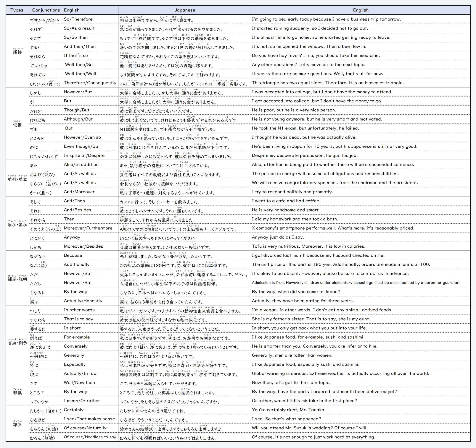
Task: Select the cell 'Well/Now then'
Action: point(91,383)
